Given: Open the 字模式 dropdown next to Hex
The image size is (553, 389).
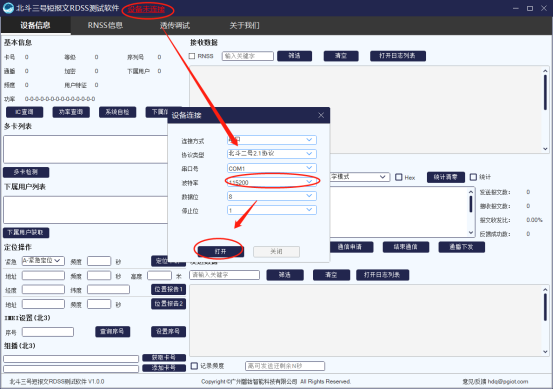Looking at the screenshot, I should tap(360, 177).
